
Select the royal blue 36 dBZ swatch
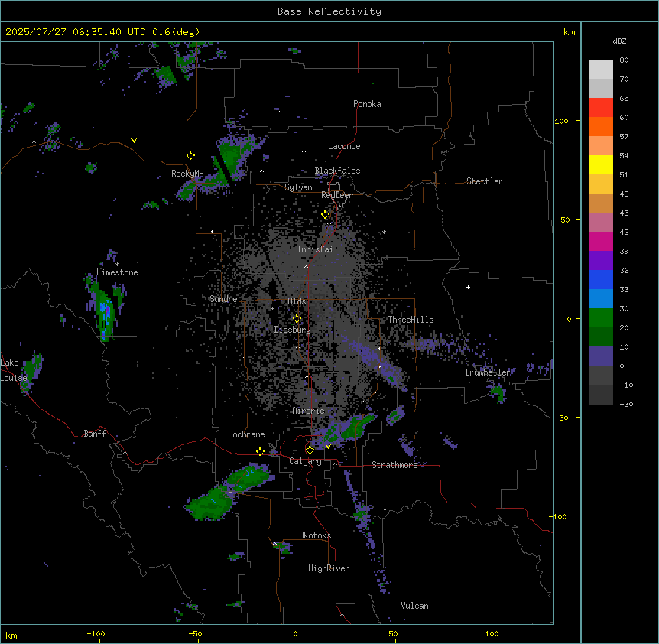click(601, 279)
